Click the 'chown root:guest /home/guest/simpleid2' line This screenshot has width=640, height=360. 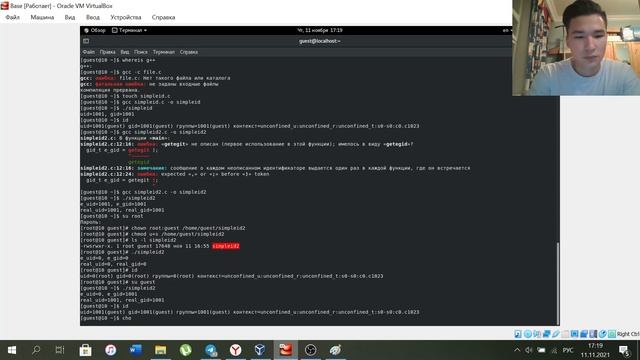click(x=163, y=228)
